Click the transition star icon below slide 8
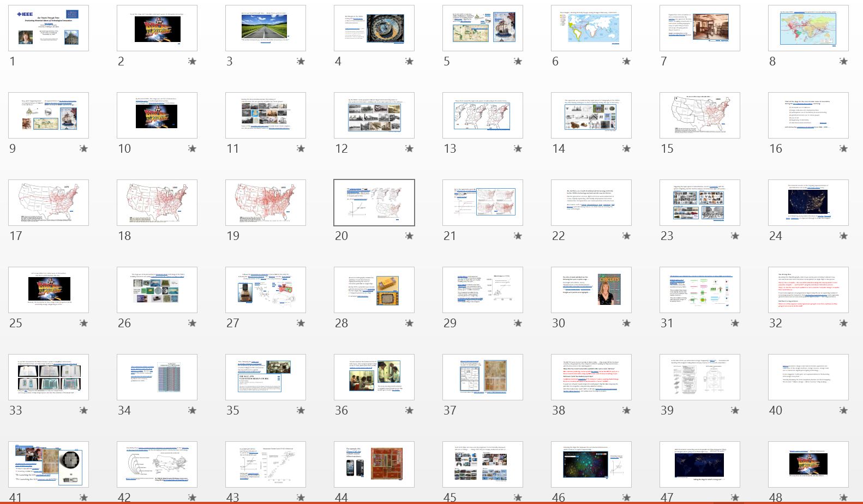 [843, 62]
